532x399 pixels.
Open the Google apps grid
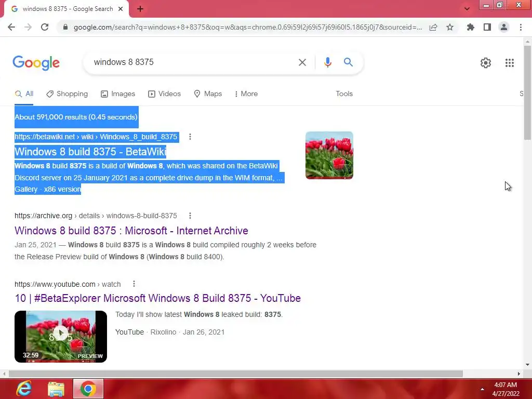point(509,63)
